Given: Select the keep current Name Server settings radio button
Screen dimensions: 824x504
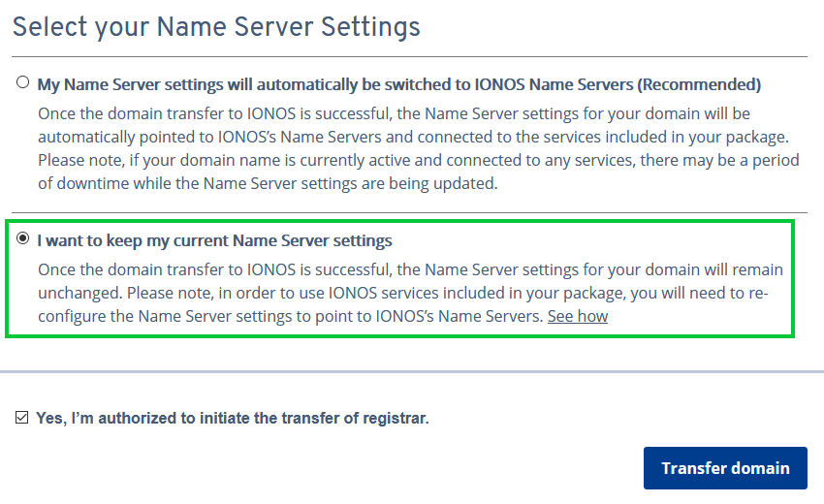Looking at the screenshot, I should point(22,238).
